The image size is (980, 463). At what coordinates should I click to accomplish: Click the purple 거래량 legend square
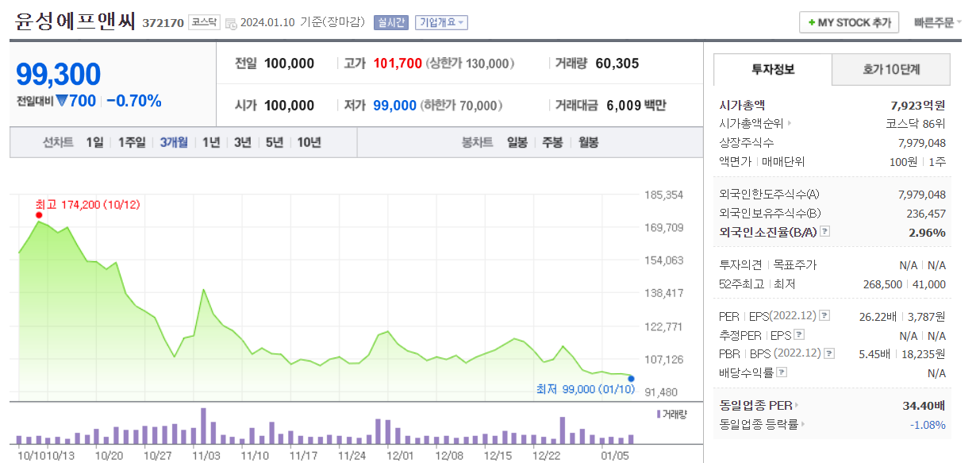pyautogui.click(x=659, y=415)
